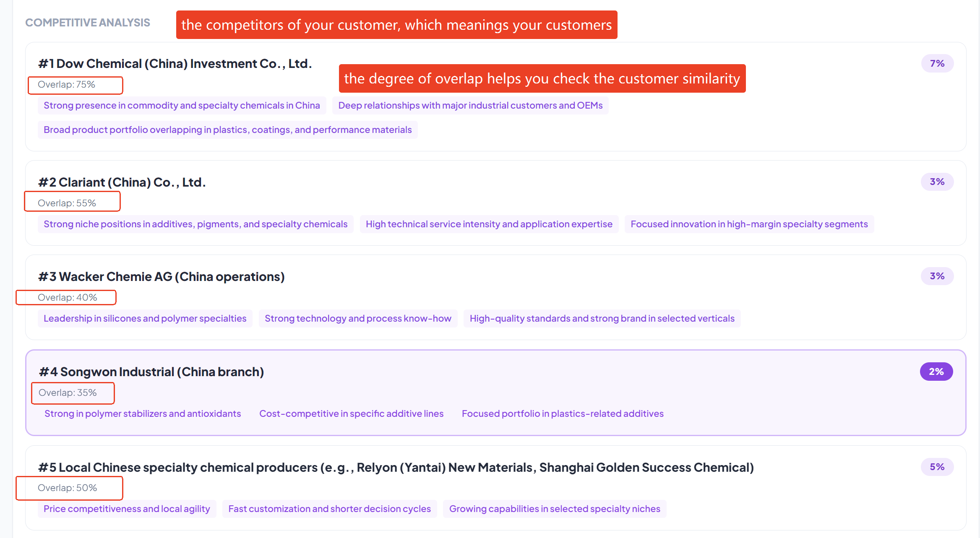Click 'Strong in polymer stabilizers and antioxidants' tag
980x538 pixels.
[x=143, y=413]
